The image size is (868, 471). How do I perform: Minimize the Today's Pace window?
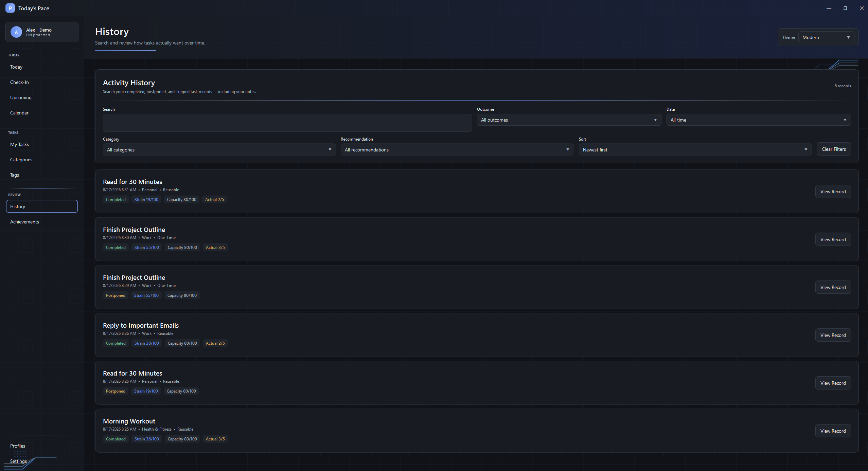[829, 8]
